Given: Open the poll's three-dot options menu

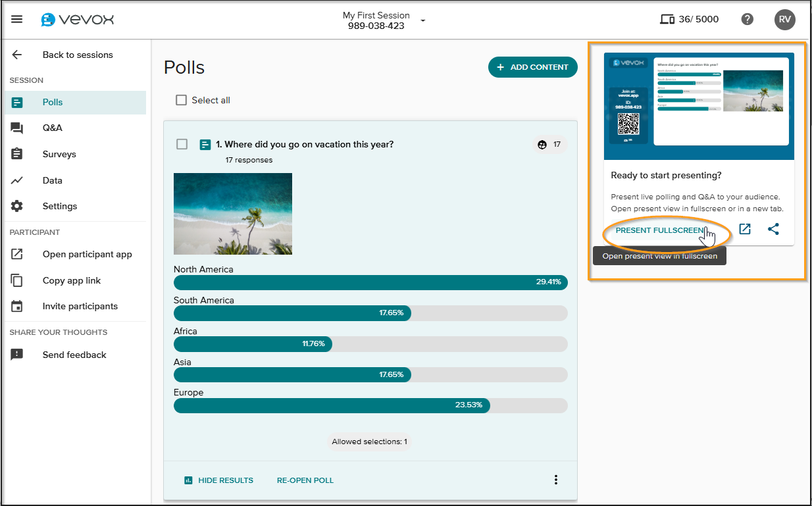Looking at the screenshot, I should pyautogui.click(x=555, y=480).
